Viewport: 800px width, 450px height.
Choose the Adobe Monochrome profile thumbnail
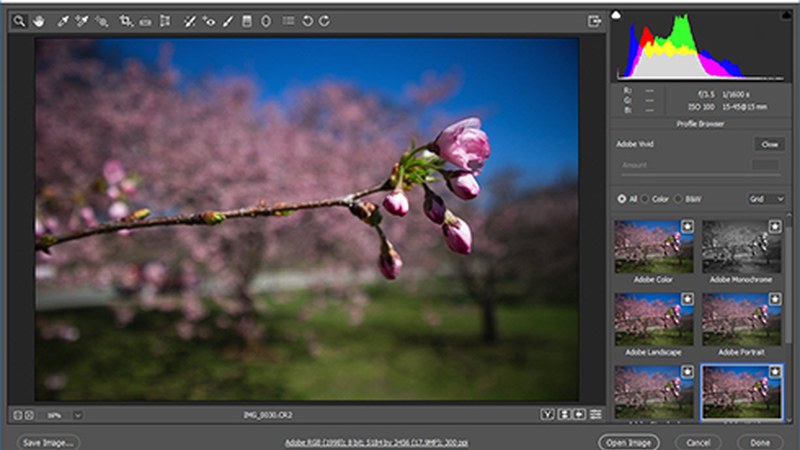738,248
